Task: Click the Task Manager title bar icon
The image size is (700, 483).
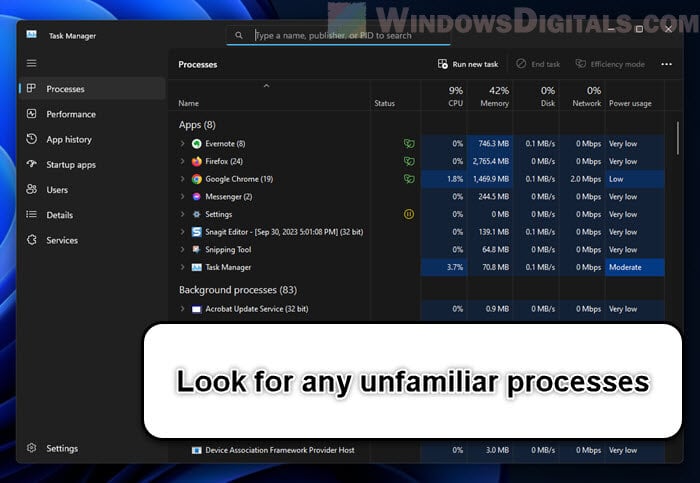Action: 31,34
